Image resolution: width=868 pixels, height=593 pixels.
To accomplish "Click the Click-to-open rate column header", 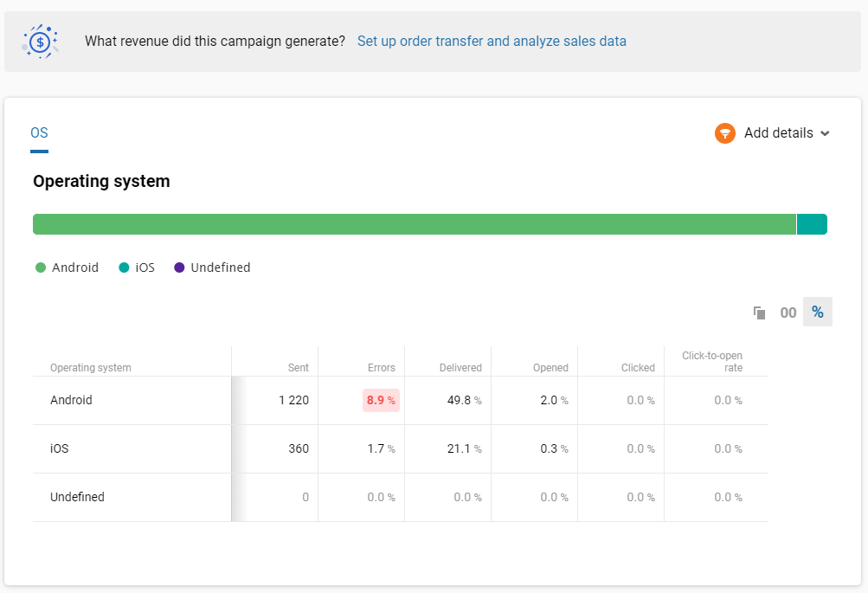I will click(x=711, y=362).
